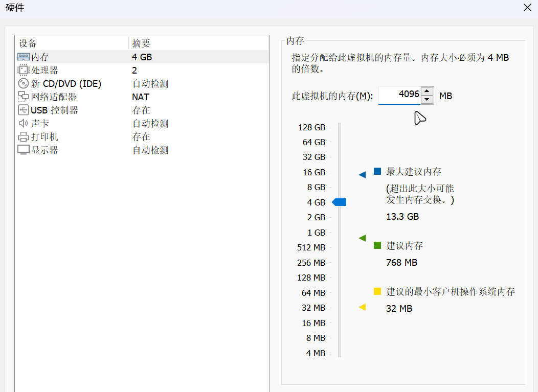538x392 pixels.
Task: Click the 新 CD/DVD (IDE) disc icon
Action: (x=24, y=83)
